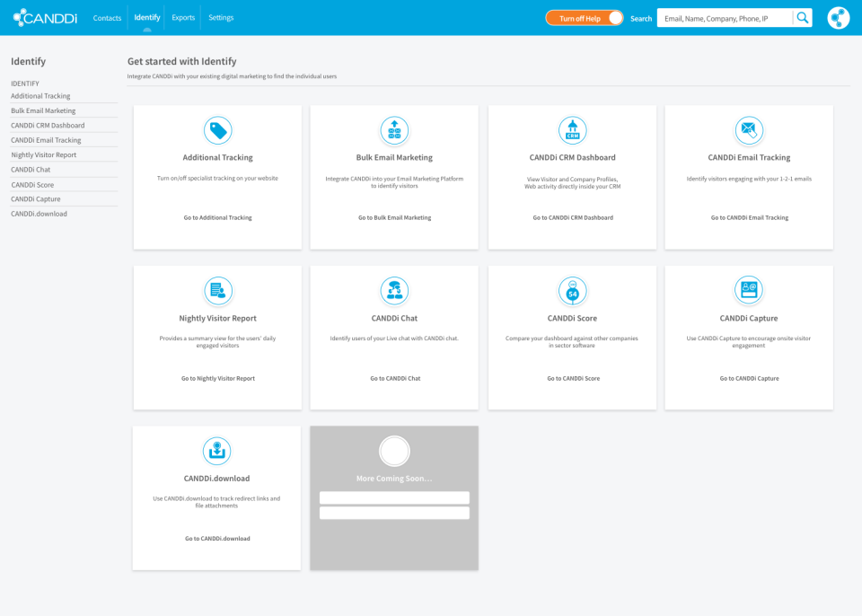Click the Additional Tracking card title
This screenshot has width=862, height=616.
(217, 157)
